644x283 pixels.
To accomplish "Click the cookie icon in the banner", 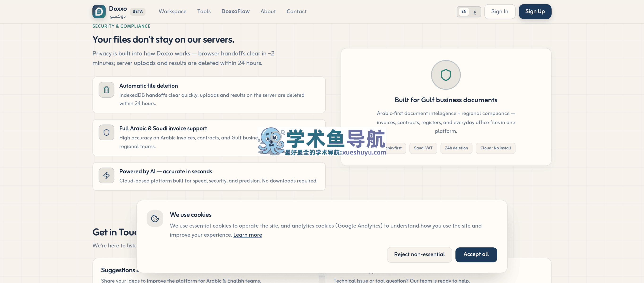I will coord(155,218).
